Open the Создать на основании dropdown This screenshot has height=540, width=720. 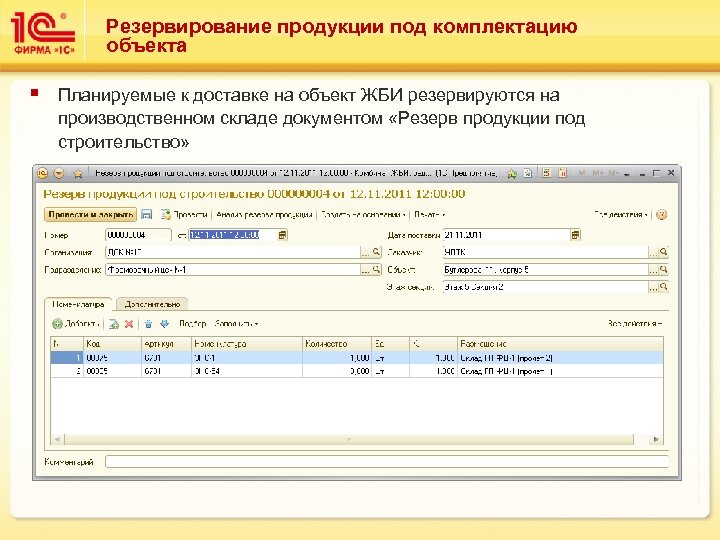pyautogui.click(x=363, y=214)
